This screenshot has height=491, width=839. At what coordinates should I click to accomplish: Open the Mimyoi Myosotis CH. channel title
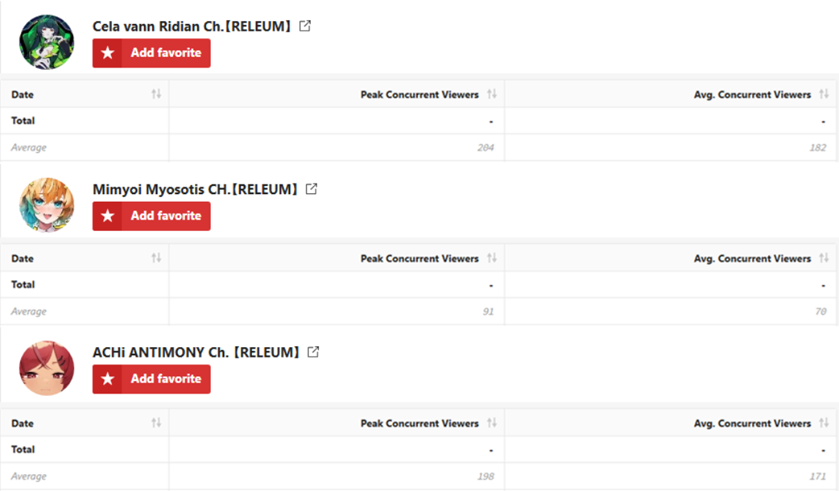[x=195, y=189]
